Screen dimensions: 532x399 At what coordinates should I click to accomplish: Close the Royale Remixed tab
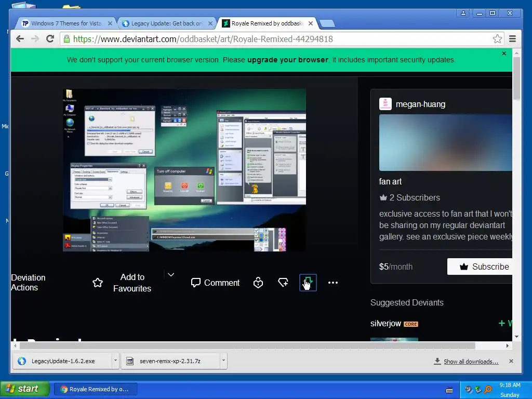point(311,23)
